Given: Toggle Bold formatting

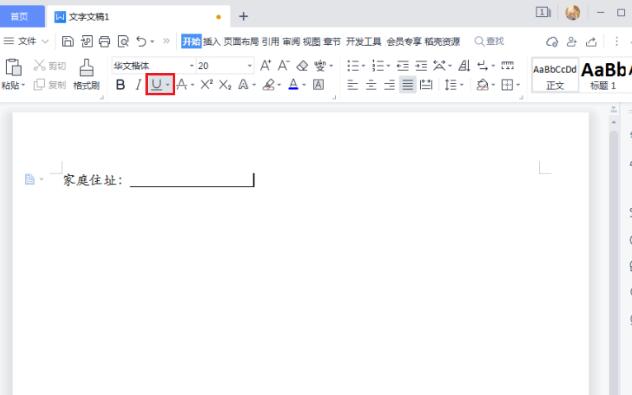Looking at the screenshot, I should pyautogui.click(x=120, y=85).
